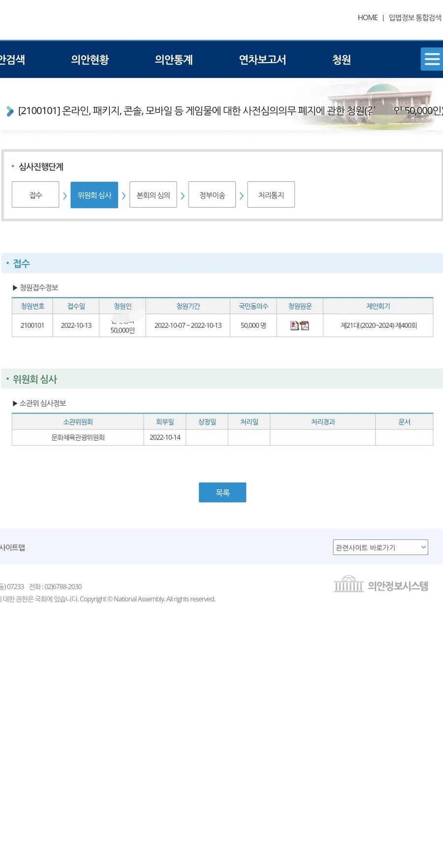This screenshot has height=868, width=443.
Task: Select the 정부이송 progress step
Action: 212,195
